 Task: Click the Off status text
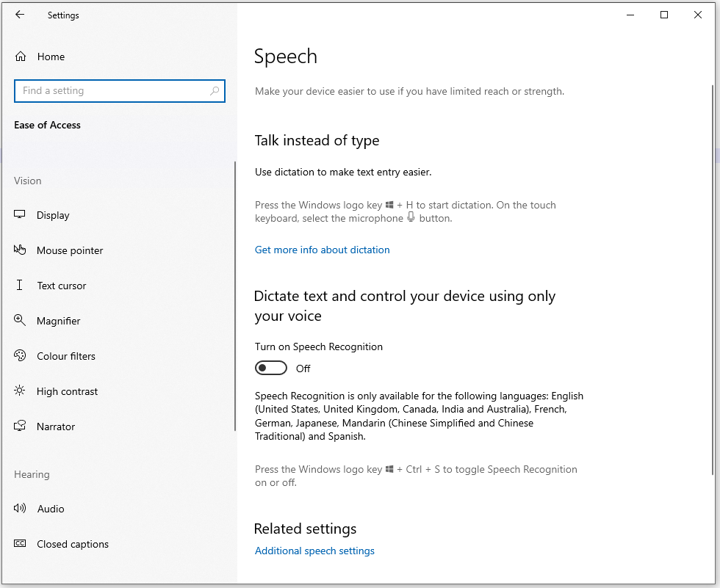[303, 369]
